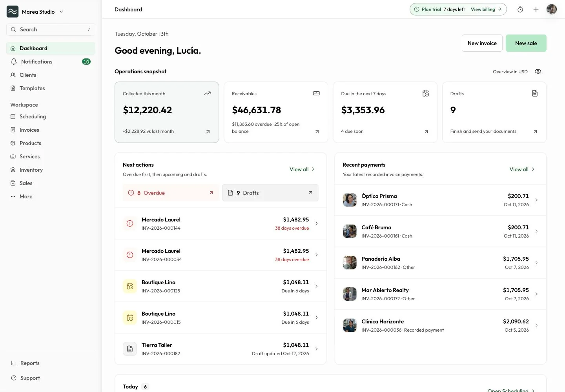565x392 pixels.
Task: Click calendar icon for INV-2026-000015
Action: (x=130, y=318)
